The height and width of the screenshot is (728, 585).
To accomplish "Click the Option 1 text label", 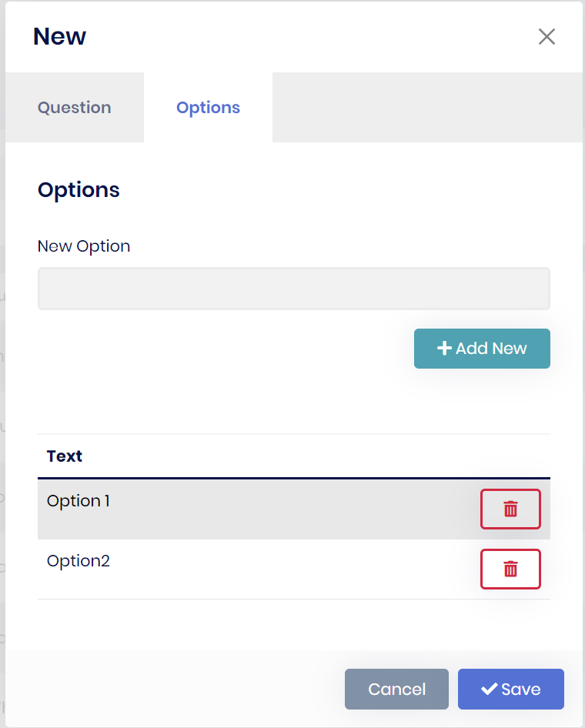I will 79,501.
